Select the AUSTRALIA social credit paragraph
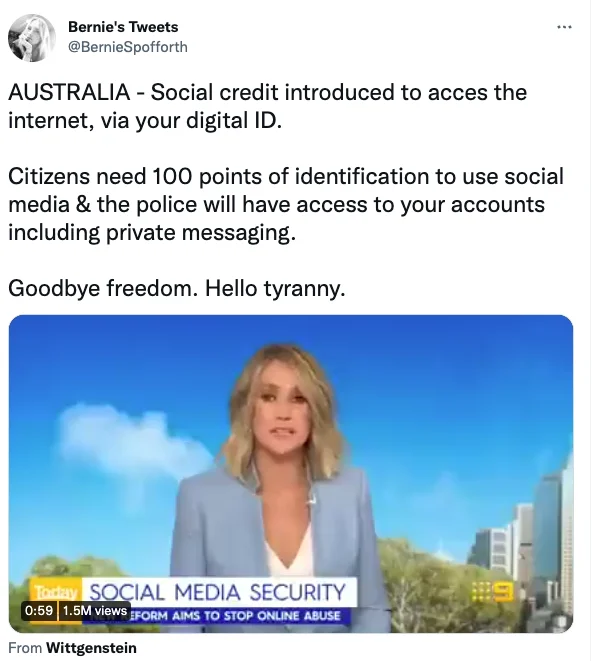 pyautogui.click(x=267, y=106)
